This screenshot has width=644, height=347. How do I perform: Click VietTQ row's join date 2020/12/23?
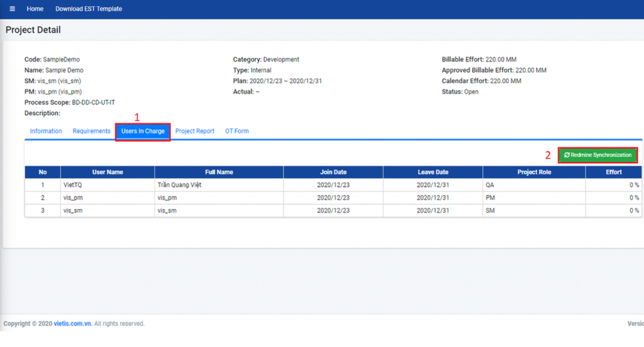pyautogui.click(x=333, y=185)
